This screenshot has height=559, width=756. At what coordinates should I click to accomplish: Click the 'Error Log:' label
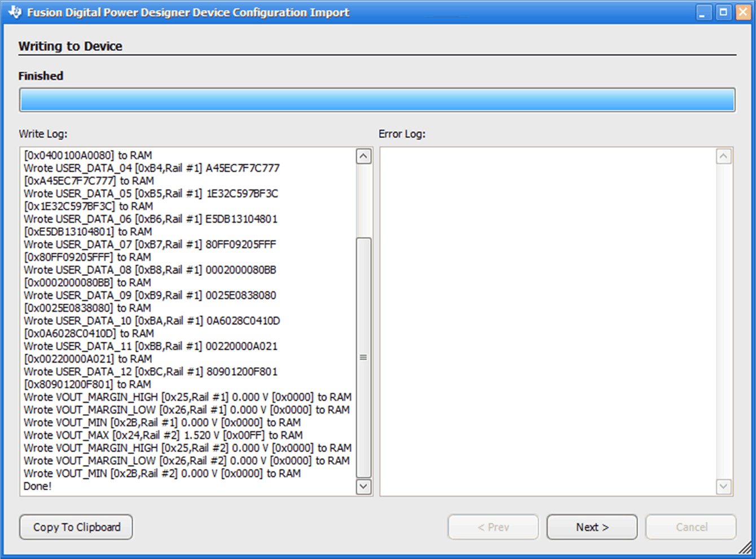402,134
